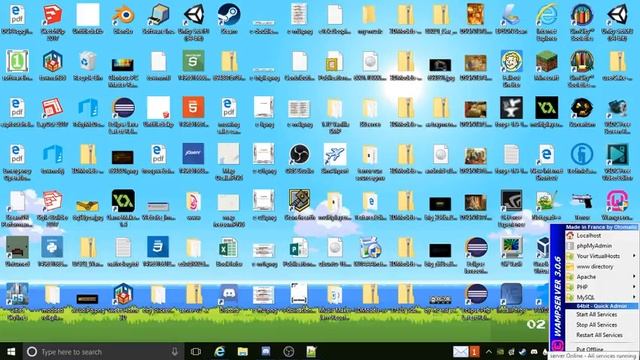Select the Cities Skylines shortcut
Viewport: 640px width, 360px height.
(17, 294)
